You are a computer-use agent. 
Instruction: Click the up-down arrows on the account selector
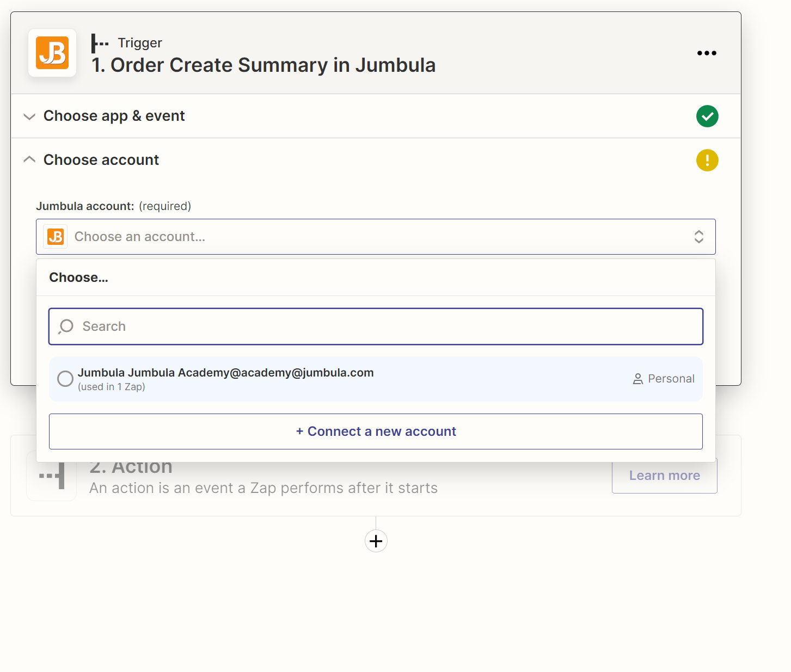[x=699, y=237]
